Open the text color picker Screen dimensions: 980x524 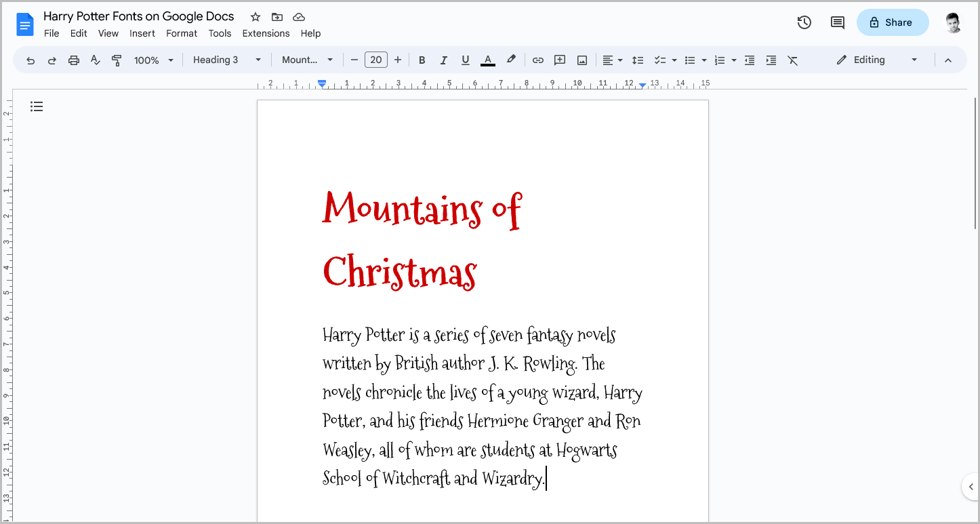tap(487, 60)
